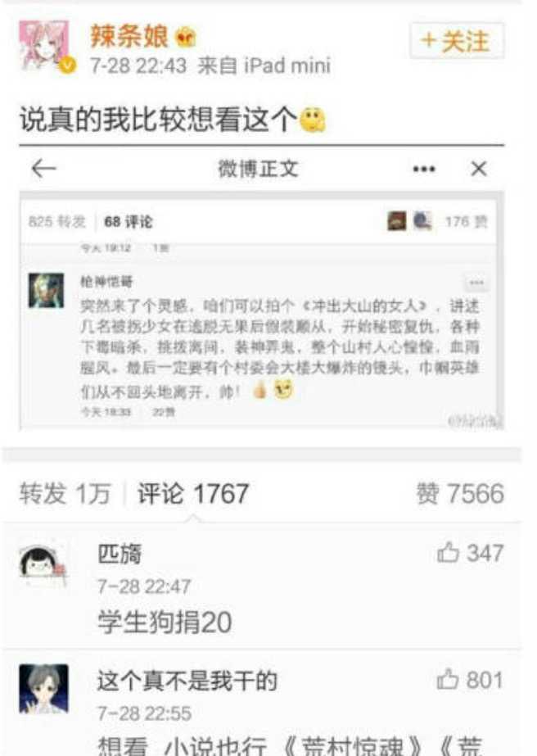Go back using the left arrow icon
Image resolution: width=537 pixels, height=756 pixels.
pyautogui.click(x=44, y=168)
